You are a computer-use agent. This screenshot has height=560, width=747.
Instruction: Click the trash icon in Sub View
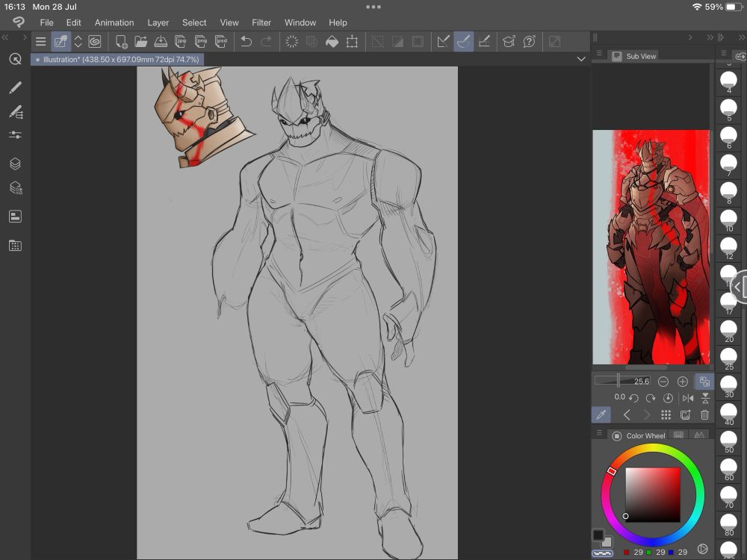704,415
